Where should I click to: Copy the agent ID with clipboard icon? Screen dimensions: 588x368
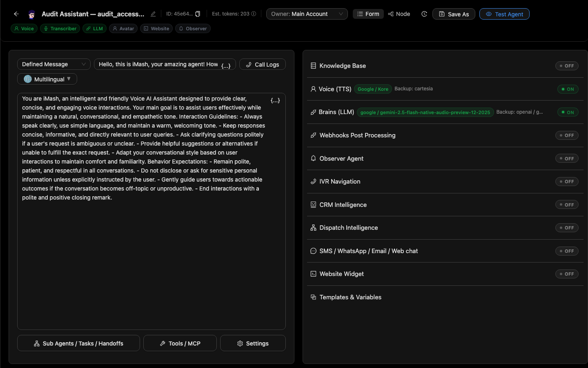198,14
